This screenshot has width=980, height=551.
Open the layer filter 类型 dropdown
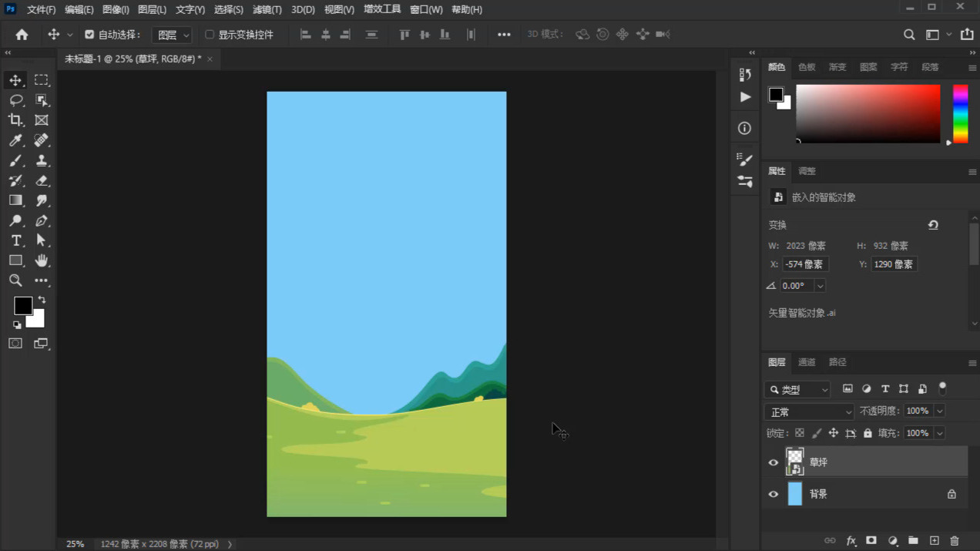[x=798, y=389]
